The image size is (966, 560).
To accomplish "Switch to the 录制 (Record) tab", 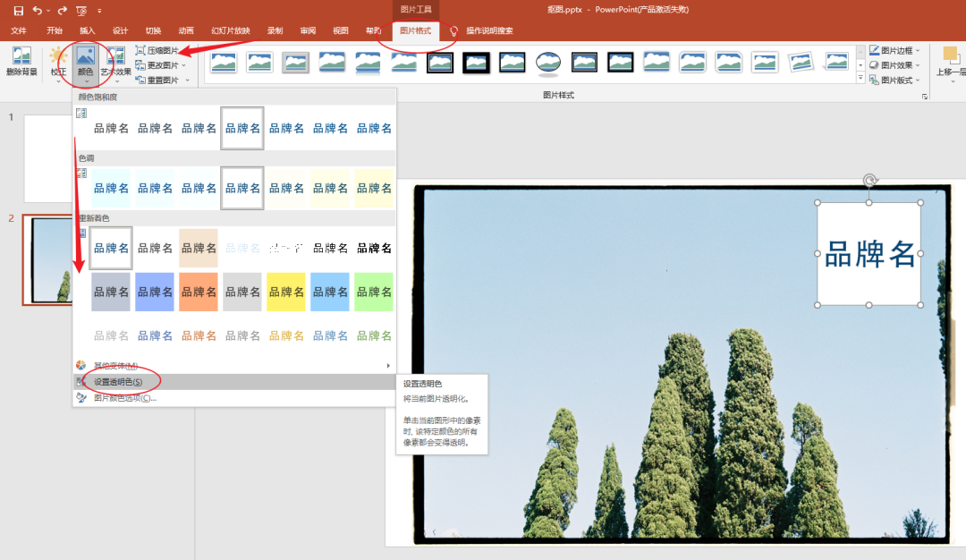I will pos(275,30).
